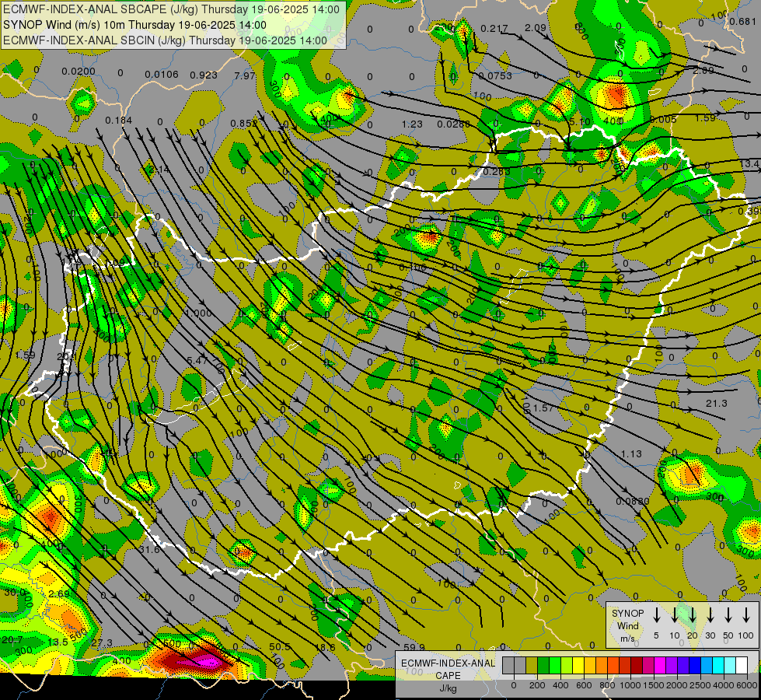The width and height of the screenshot is (761, 700).
Task: Click the 2.89 value on the map
Action: coord(703,71)
